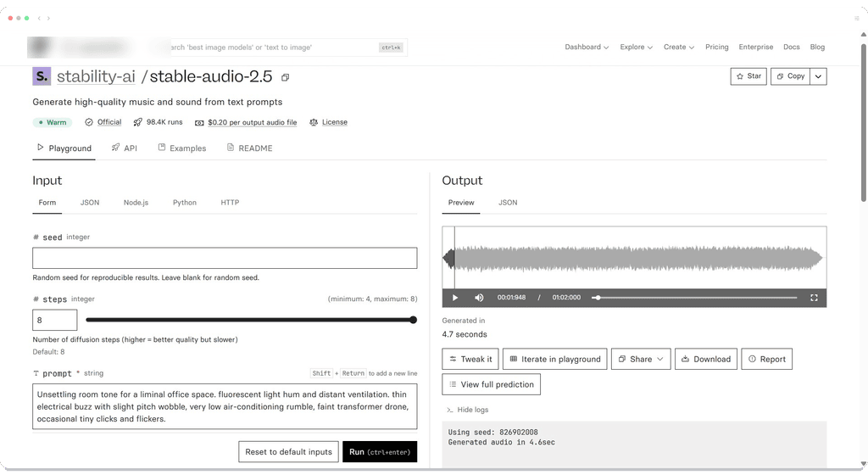Click the Official label link
Screen dimensions: 868x475
[109, 122]
